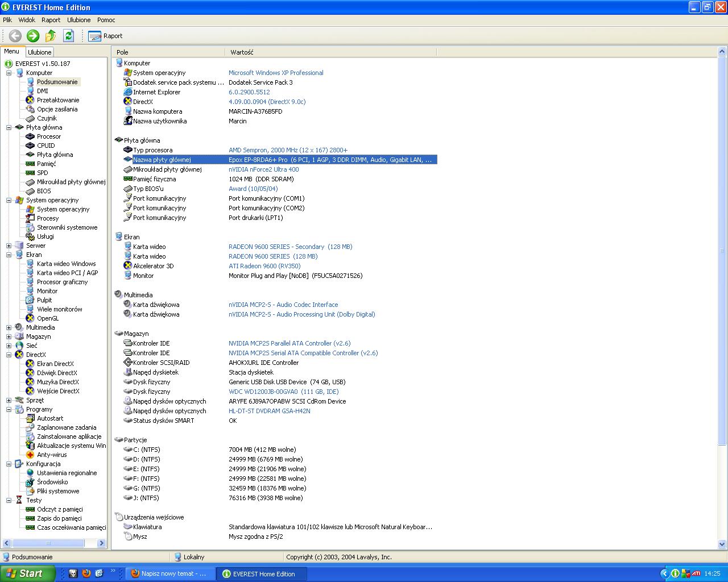728x582 pixels.
Task: Expand the Serwer tree node
Action: [9, 246]
